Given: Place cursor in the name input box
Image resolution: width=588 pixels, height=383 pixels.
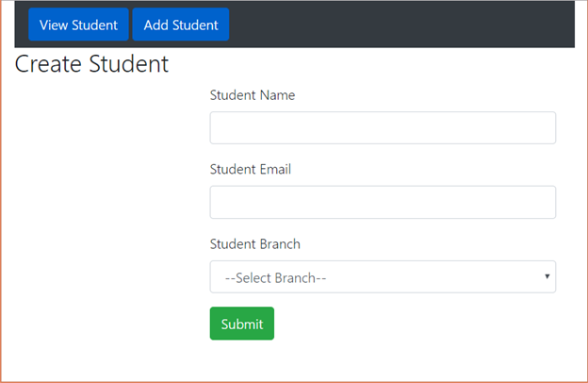Looking at the screenshot, I should [x=383, y=128].
